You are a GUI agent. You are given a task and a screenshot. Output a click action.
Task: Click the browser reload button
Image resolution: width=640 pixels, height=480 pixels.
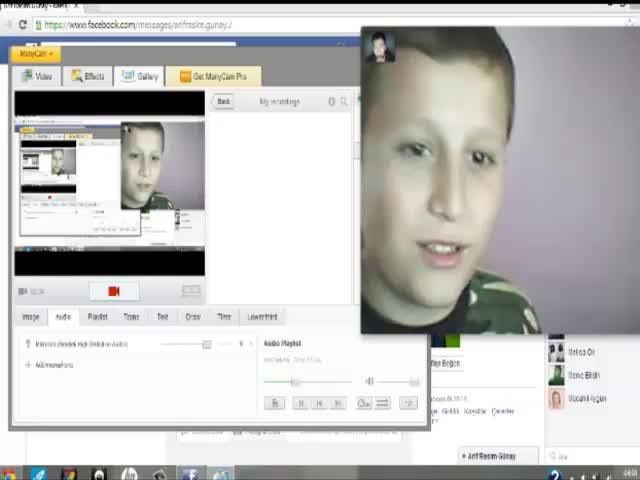(x=23, y=25)
